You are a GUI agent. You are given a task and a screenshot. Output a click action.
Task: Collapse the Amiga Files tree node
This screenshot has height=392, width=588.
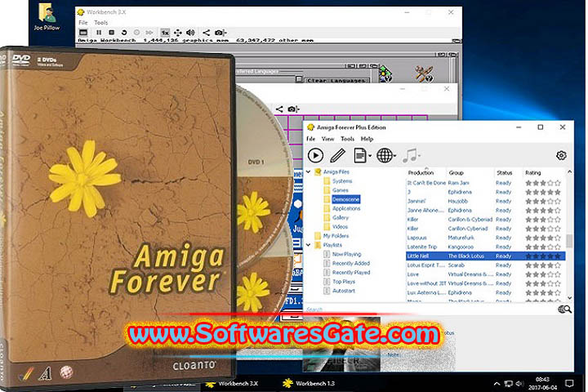(x=308, y=171)
